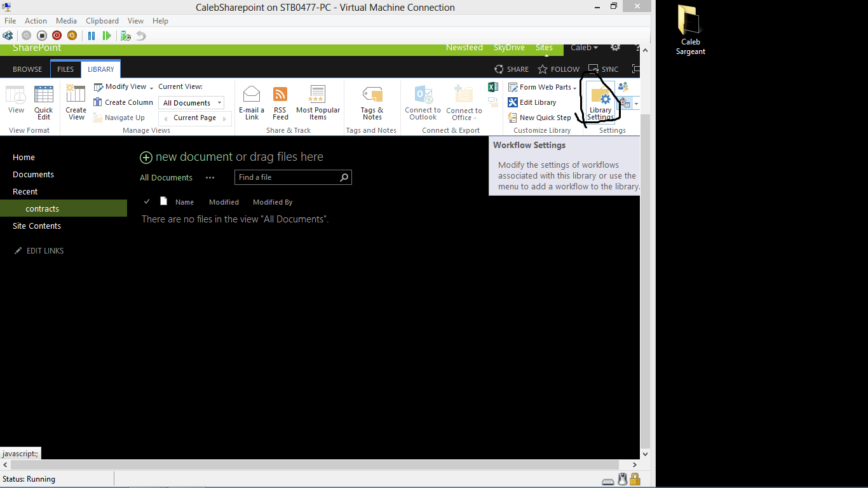Open the RSS Feed icon
The image size is (868, 488).
pyautogui.click(x=280, y=102)
